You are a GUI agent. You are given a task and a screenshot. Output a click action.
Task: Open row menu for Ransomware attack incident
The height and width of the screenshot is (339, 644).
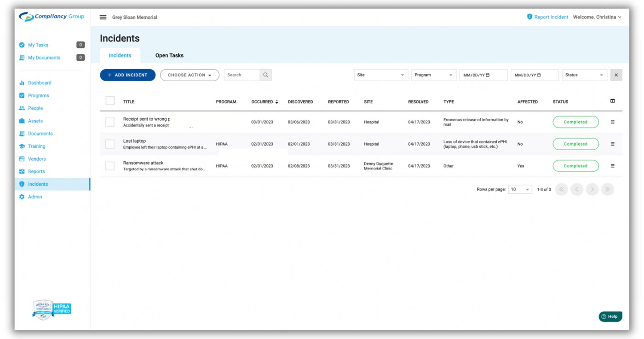(x=612, y=166)
